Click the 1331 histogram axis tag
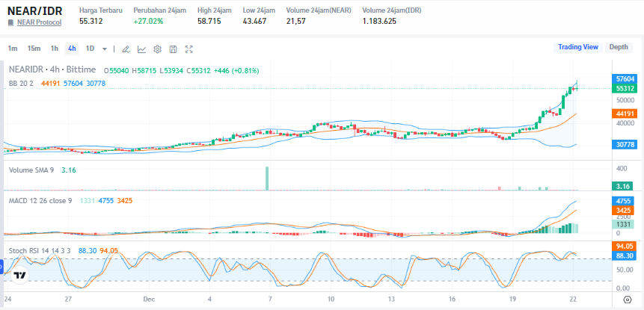This screenshot has height=310, width=644. pos(625,224)
